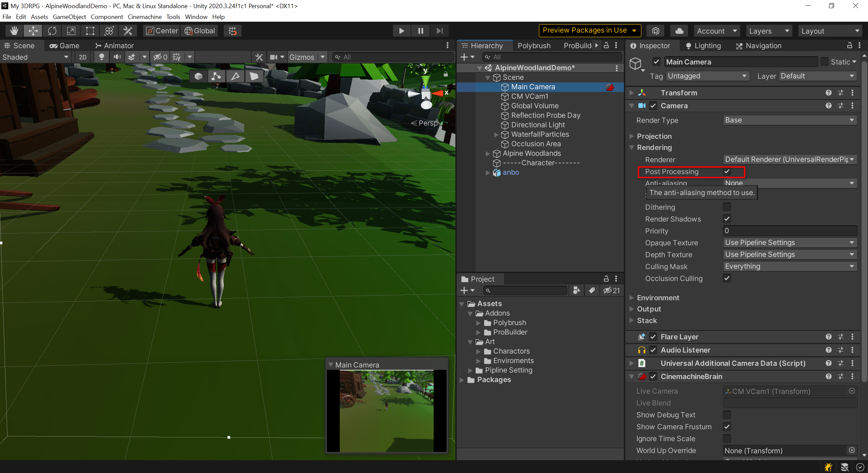Click Preview Packages in Use button
Viewport: 868px width, 473px height.
(x=590, y=31)
